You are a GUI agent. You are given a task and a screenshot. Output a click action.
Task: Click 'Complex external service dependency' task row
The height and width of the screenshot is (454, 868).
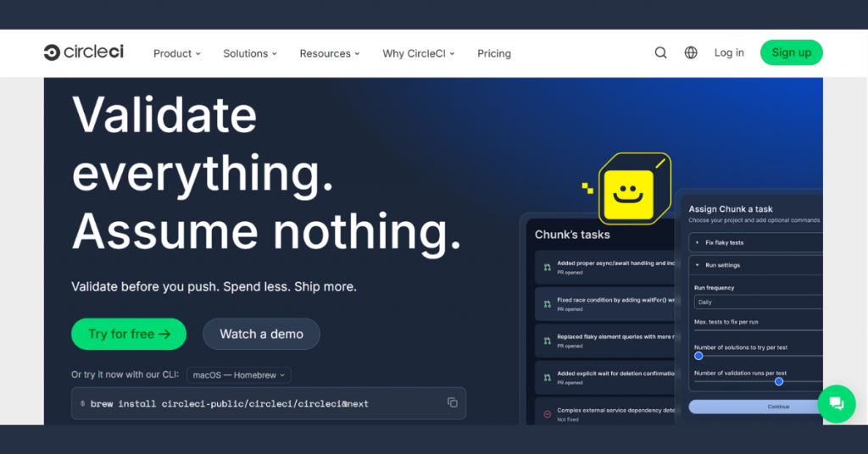pos(605,412)
